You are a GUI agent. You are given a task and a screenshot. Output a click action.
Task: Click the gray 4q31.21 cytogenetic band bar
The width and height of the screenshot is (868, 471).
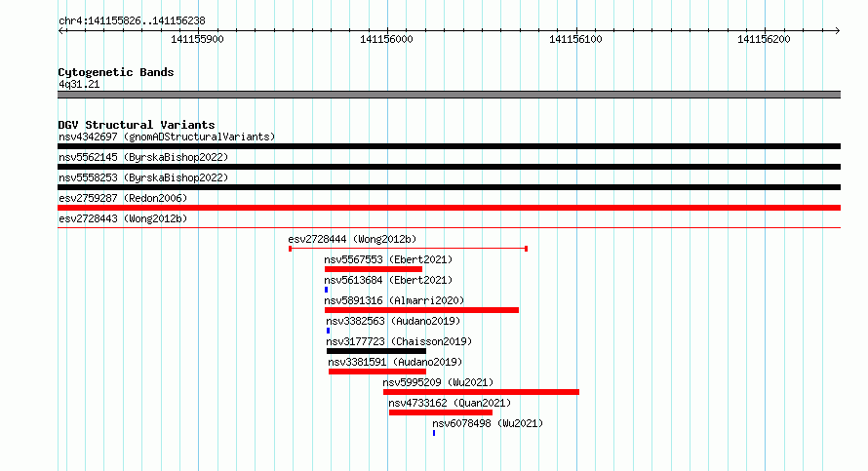pyautogui.click(x=449, y=95)
